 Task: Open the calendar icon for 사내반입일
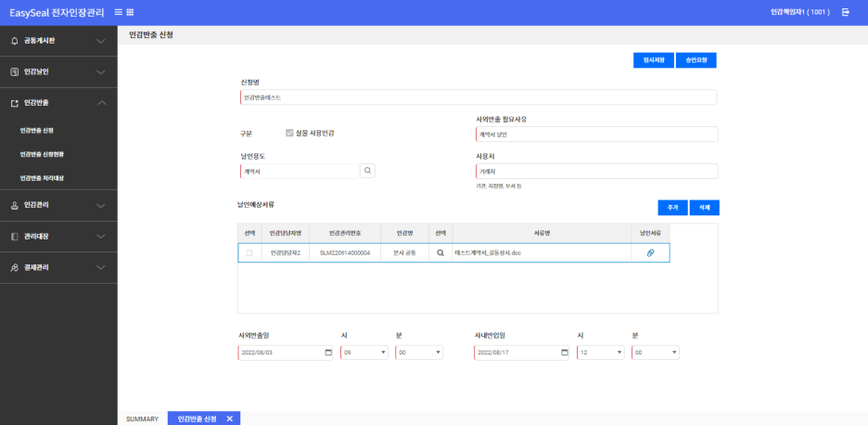(x=565, y=353)
